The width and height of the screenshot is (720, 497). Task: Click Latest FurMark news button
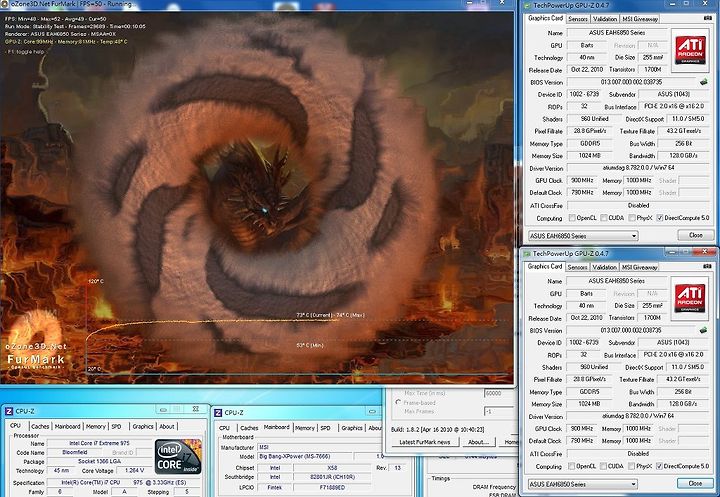pyautogui.click(x=425, y=442)
